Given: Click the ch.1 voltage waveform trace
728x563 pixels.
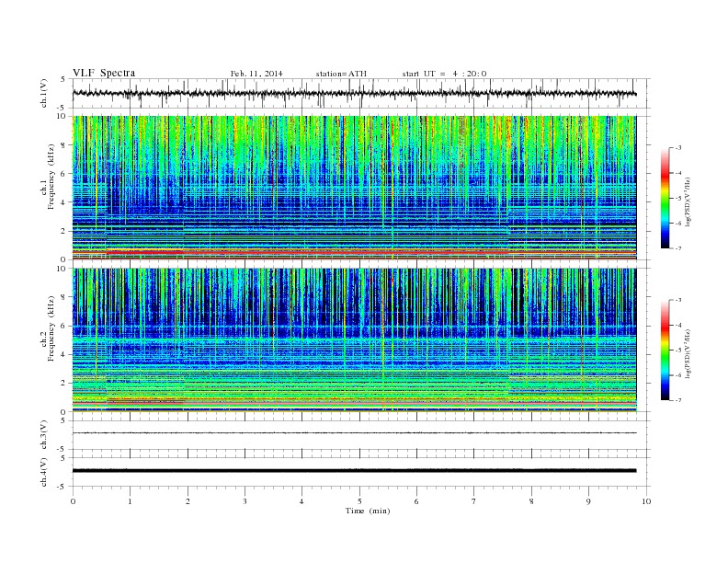Looking at the screenshot, I should pos(354,93).
